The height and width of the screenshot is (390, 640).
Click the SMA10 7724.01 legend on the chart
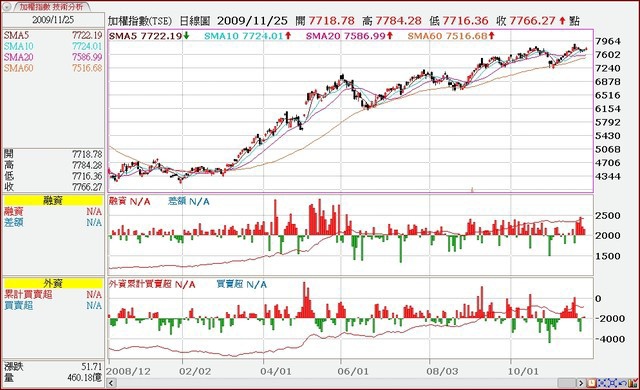pyautogui.click(x=248, y=36)
